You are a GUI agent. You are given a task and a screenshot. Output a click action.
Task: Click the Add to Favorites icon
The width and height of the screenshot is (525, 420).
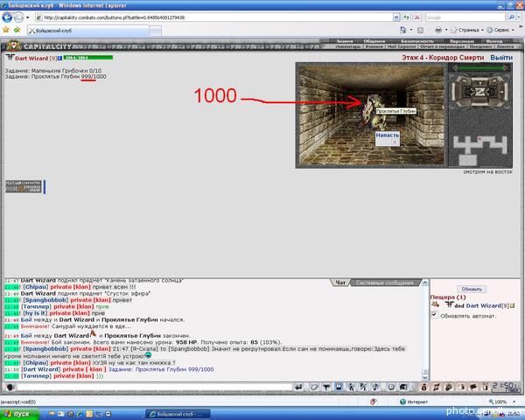[x=17, y=30]
